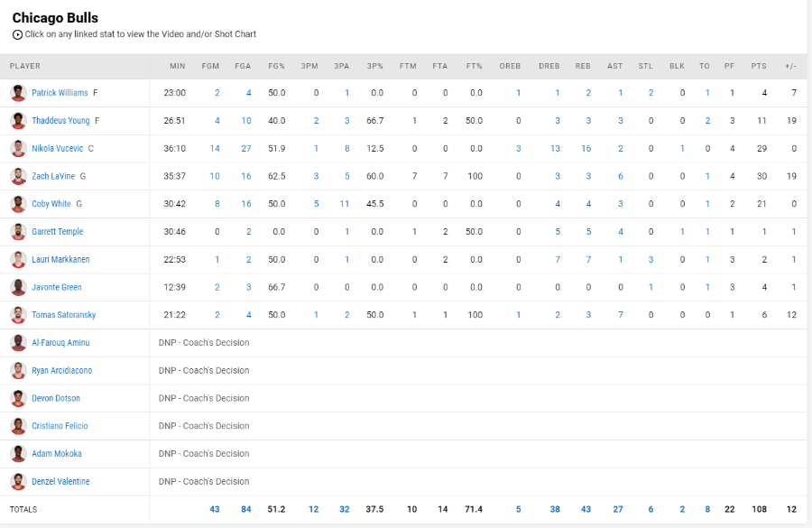This screenshot has height=528, width=812.
Task: Open Devon Dotson player link
Action: point(56,398)
